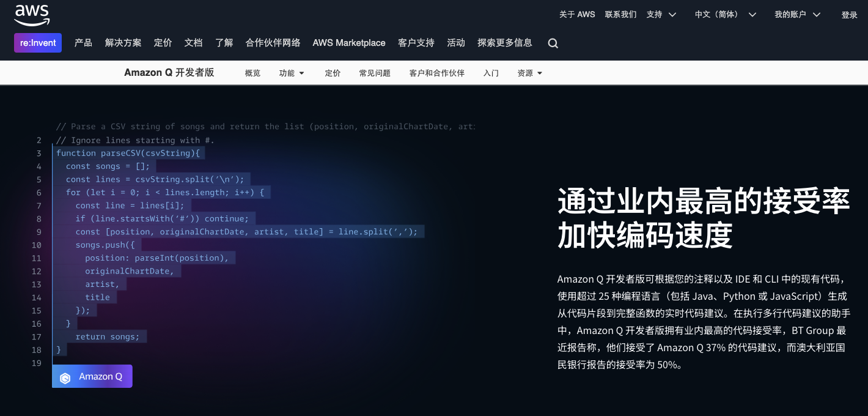Click line number 19 in the code gutter
Image resolution: width=868 pixels, height=416 pixels.
pos(37,363)
